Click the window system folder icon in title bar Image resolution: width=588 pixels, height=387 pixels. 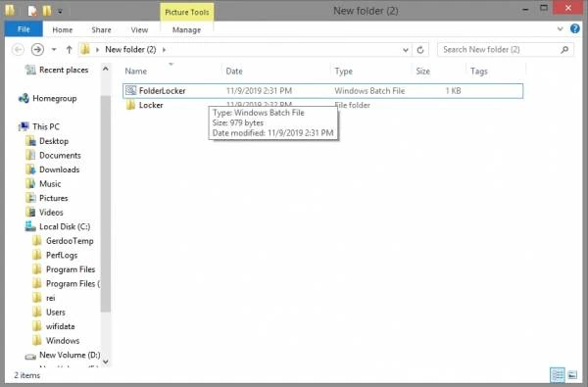[10, 11]
